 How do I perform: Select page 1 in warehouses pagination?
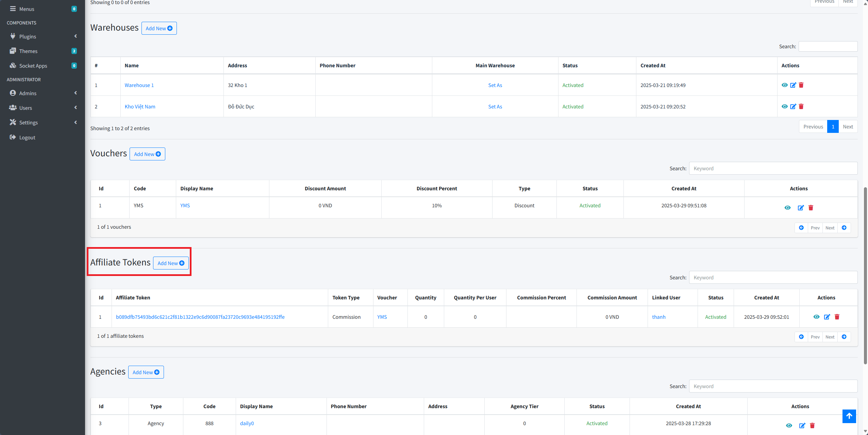click(833, 126)
